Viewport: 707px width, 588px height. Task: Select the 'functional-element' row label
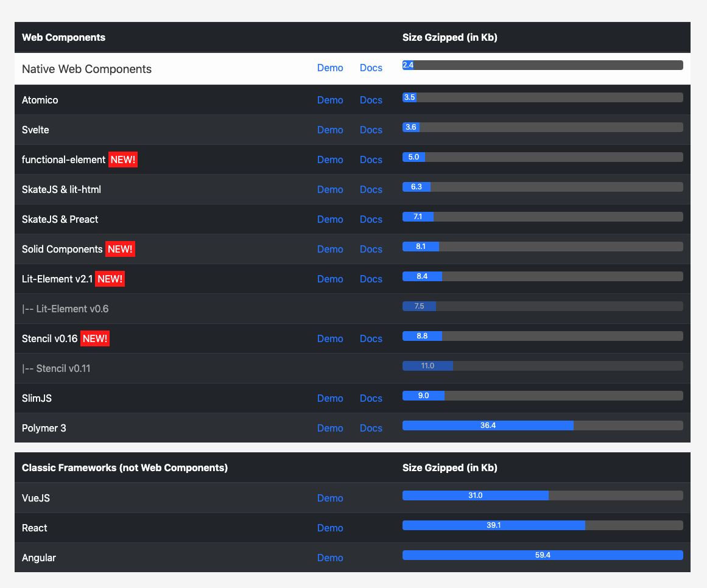click(63, 159)
